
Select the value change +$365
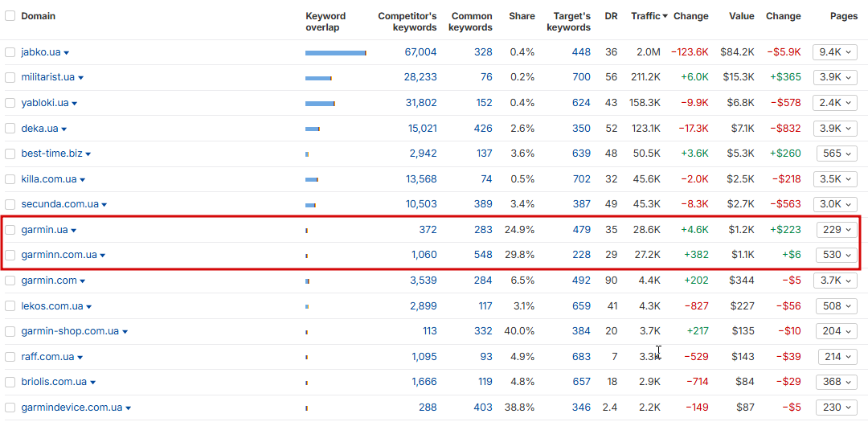click(785, 77)
